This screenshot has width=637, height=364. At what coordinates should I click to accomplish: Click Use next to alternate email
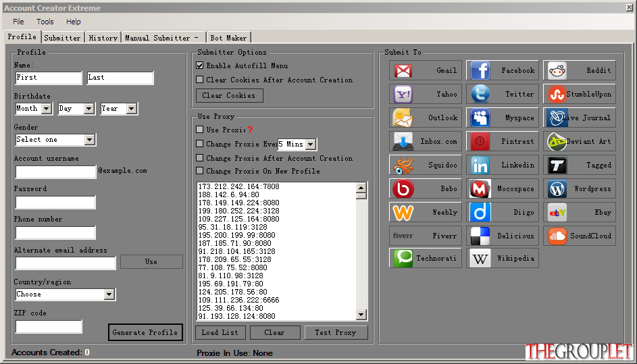tap(151, 261)
